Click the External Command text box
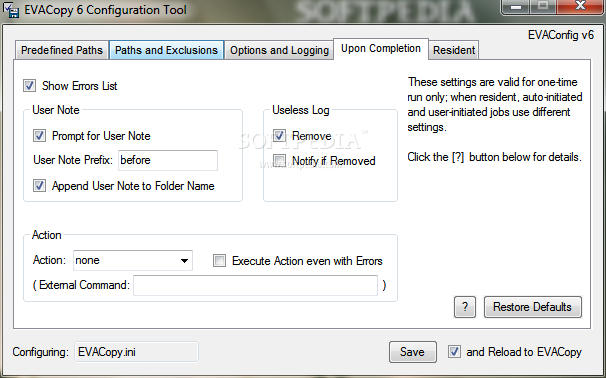 [x=255, y=285]
